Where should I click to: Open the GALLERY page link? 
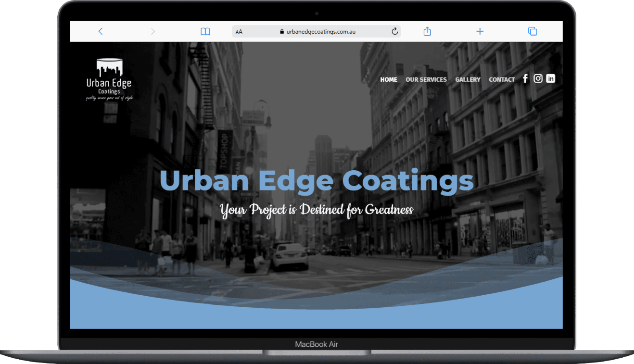[x=468, y=79]
